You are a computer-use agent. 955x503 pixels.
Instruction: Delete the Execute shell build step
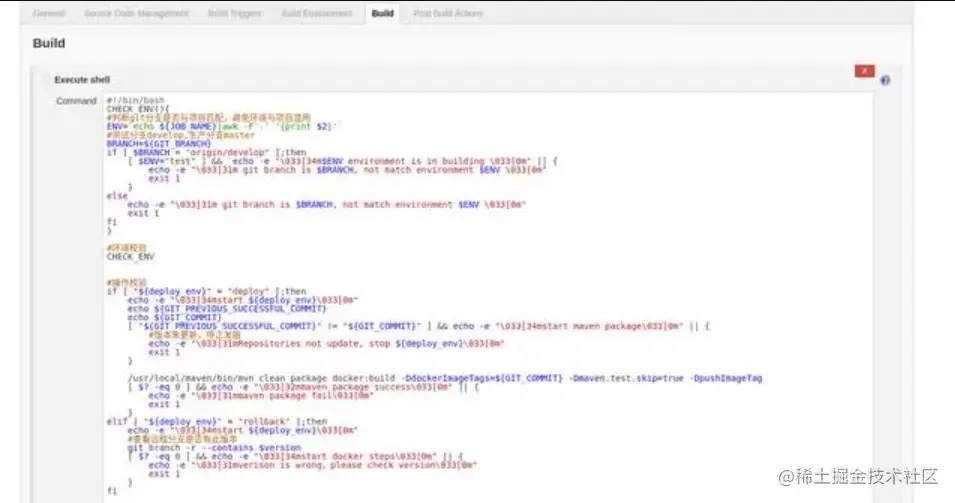point(864,71)
